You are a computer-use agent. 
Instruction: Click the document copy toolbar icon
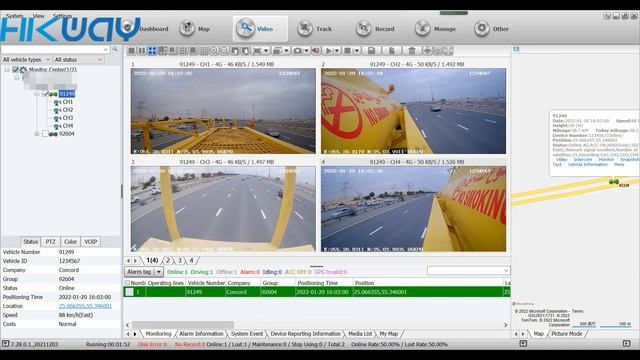[x=391, y=51]
